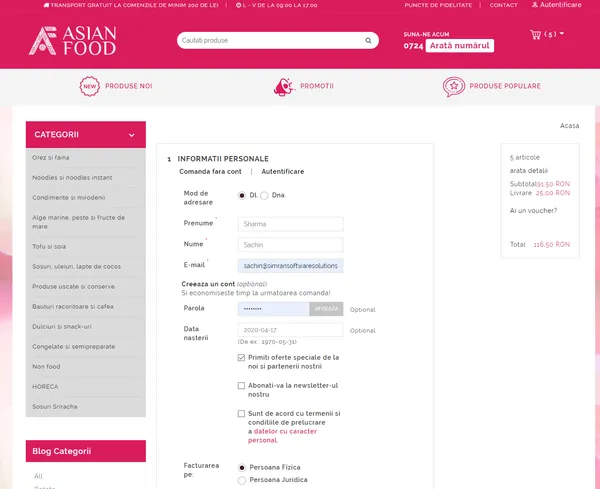Click the free-transport truck icon
Screen dimensions: 600x489
pos(46,5)
